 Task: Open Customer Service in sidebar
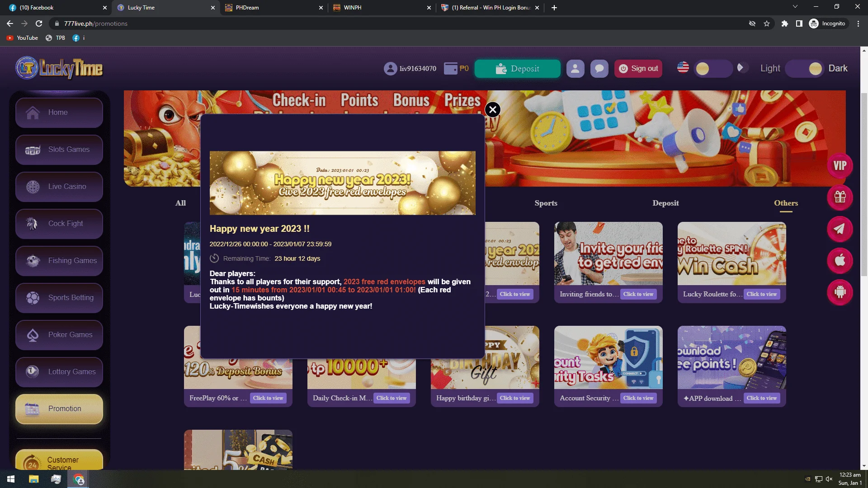[59, 460]
